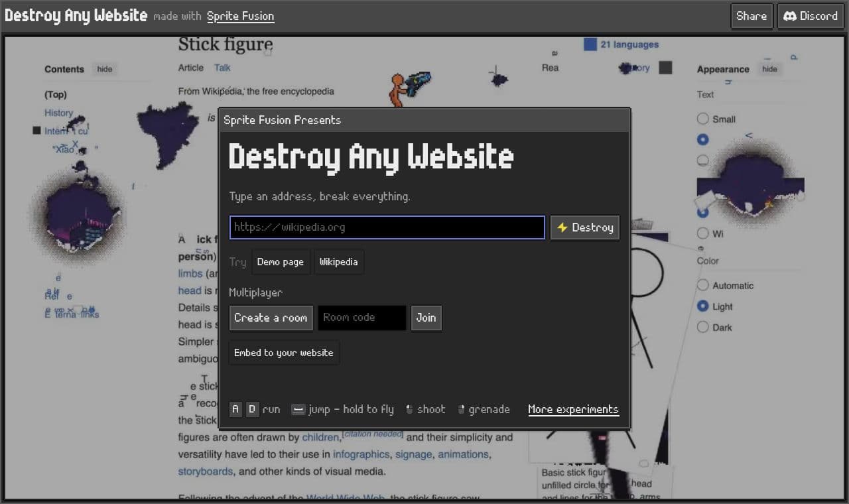Viewport: 849px width, 504px height.
Task: Select the Small text size radio
Action: coord(703,119)
